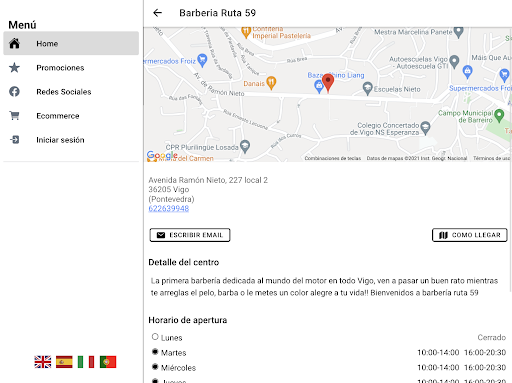Select the Miércoles radio indicator
The image size is (512, 383).
click(155, 367)
